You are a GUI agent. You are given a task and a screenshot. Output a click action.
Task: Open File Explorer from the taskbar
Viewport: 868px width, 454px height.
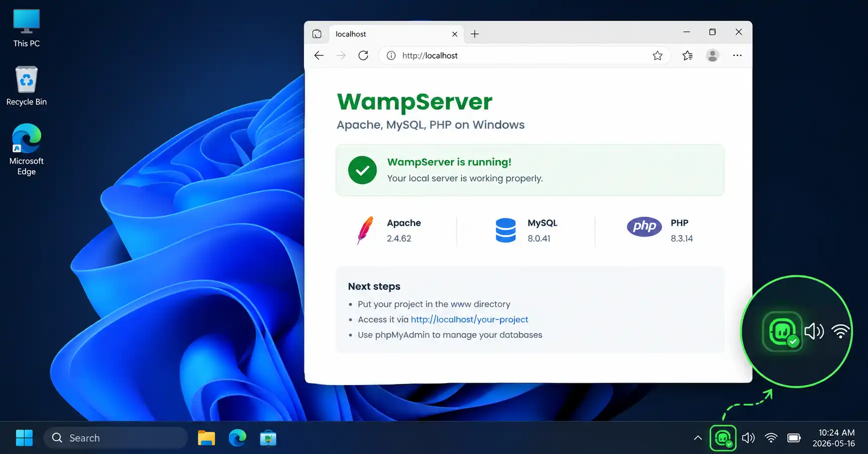206,438
